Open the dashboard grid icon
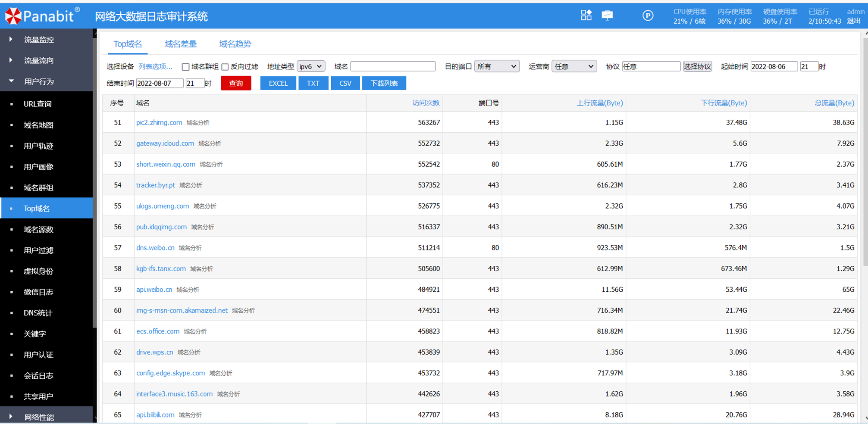Viewport: 868px width, 424px height. click(x=586, y=16)
